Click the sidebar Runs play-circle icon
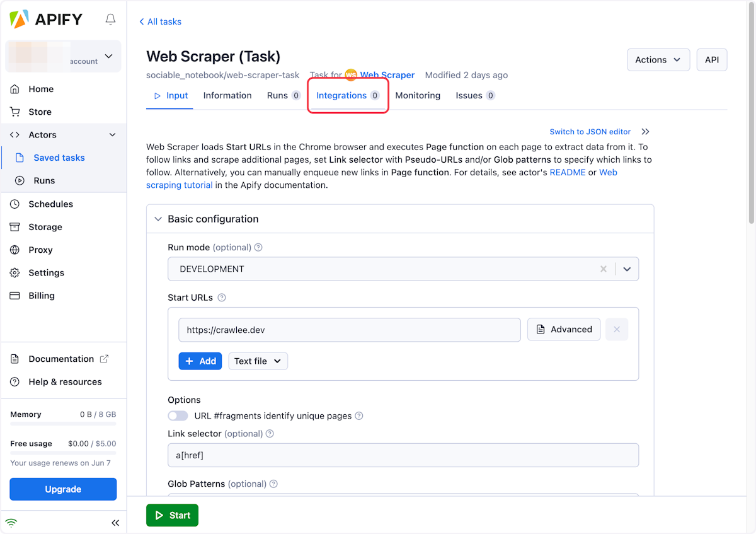This screenshot has width=756, height=534. click(x=20, y=180)
